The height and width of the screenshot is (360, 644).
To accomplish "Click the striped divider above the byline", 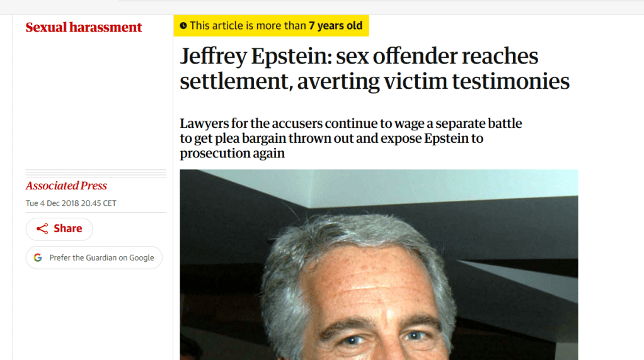I will tap(96, 173).
